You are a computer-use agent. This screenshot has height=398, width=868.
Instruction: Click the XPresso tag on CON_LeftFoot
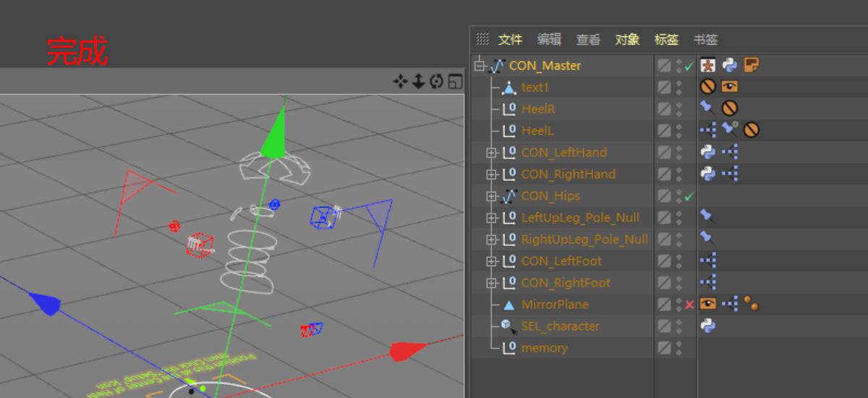pyautogui.click(x=708, y=261)
